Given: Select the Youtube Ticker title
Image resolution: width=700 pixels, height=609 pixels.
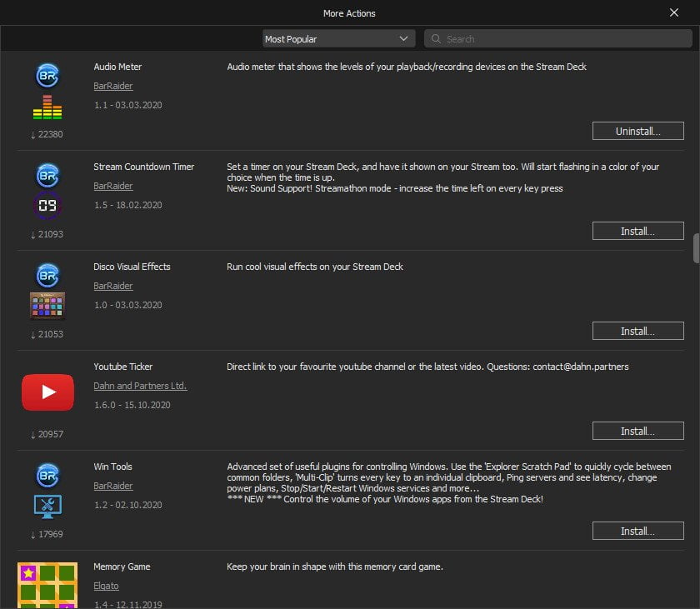Looking at the screenshot, I should (122, 367).
